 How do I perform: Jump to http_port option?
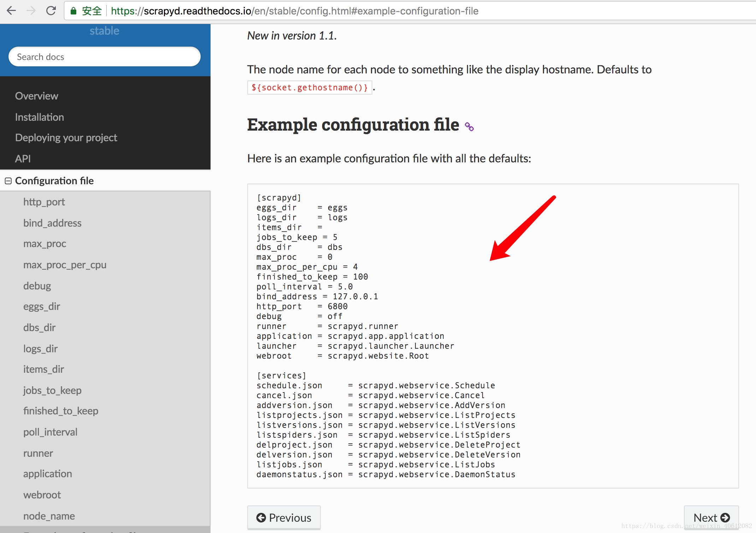pos(44,202)
